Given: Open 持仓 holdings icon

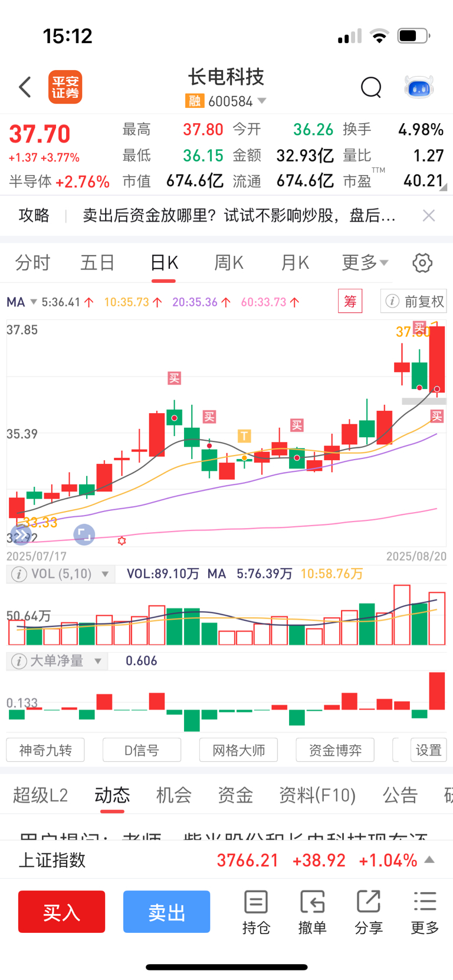Looking at the screenshot, I should (x=256, y=912).
